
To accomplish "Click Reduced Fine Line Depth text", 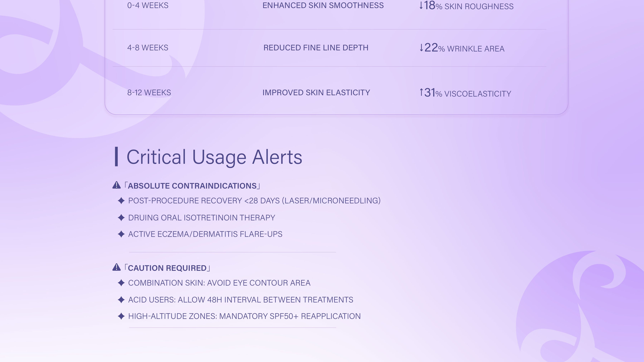I will pyautogui.click(x=316, y=48).
